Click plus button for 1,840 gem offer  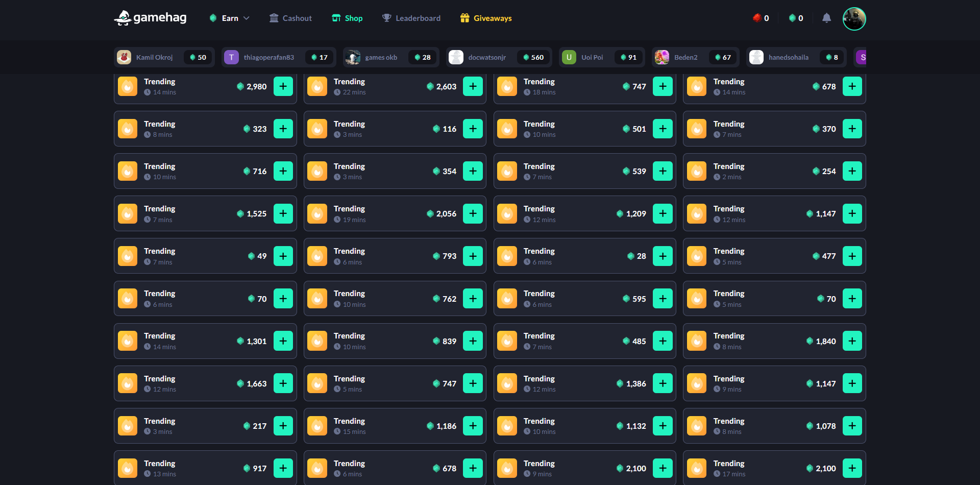[852, 341]
